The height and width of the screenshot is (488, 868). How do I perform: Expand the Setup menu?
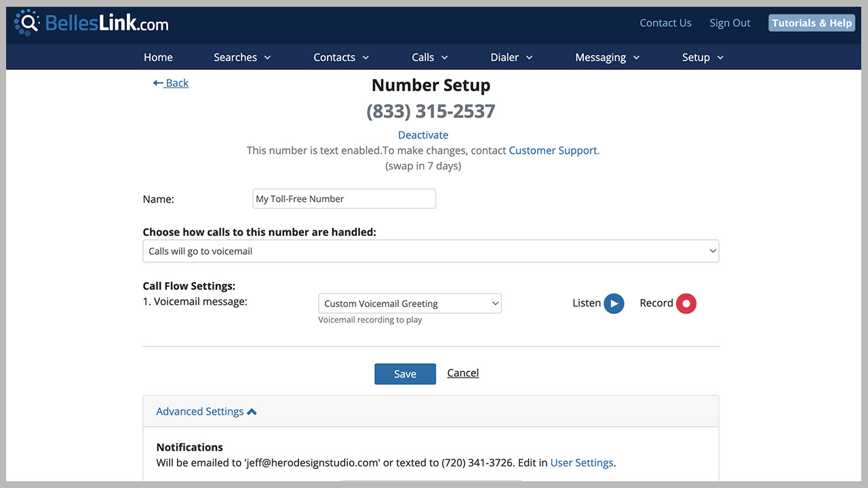(x=703, y=58)
